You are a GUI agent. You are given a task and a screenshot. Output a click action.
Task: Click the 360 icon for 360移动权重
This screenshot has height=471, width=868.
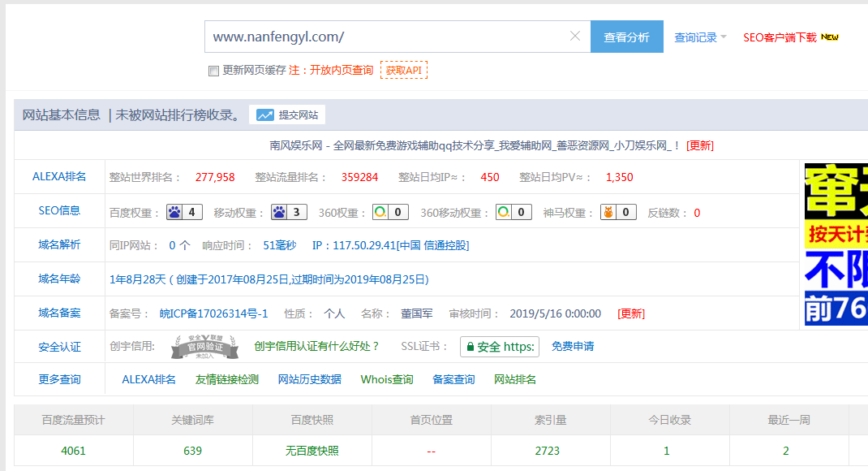503,212
